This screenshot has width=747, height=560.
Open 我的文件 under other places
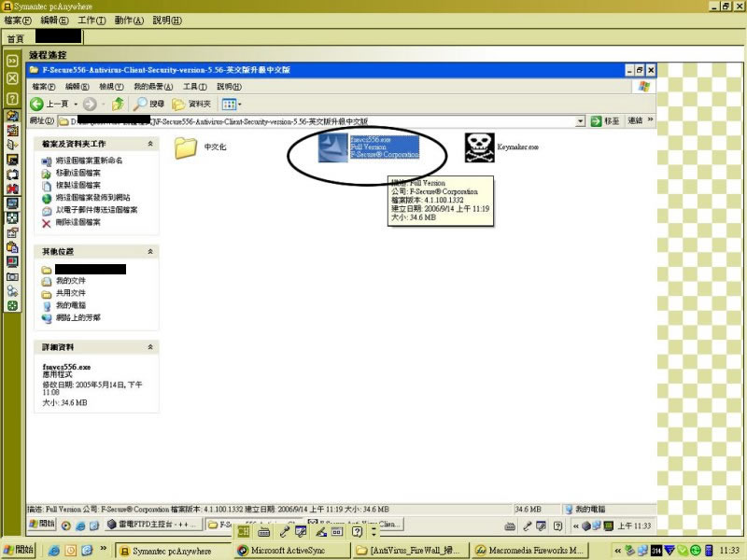coord(71,281)
